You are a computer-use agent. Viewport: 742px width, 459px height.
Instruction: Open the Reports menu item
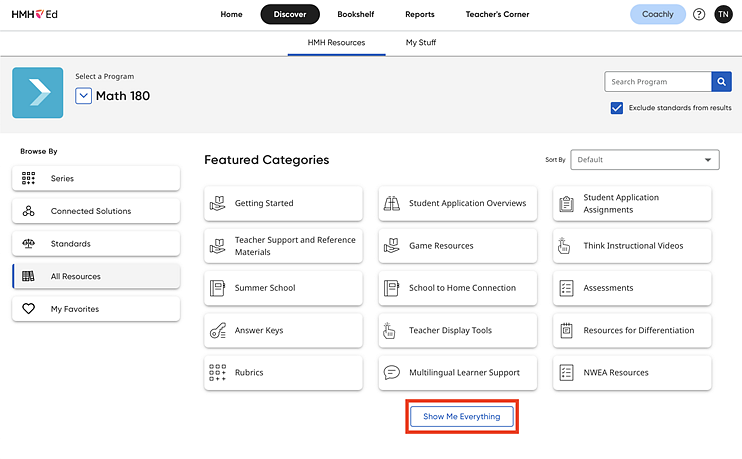click(x=420, y=14)
